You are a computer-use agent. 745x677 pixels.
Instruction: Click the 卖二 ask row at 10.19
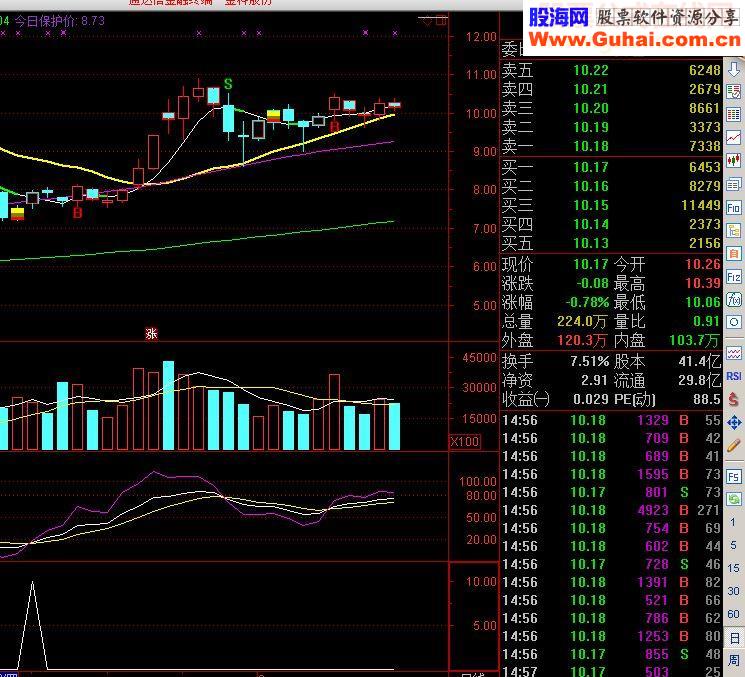tap(611, 127)
